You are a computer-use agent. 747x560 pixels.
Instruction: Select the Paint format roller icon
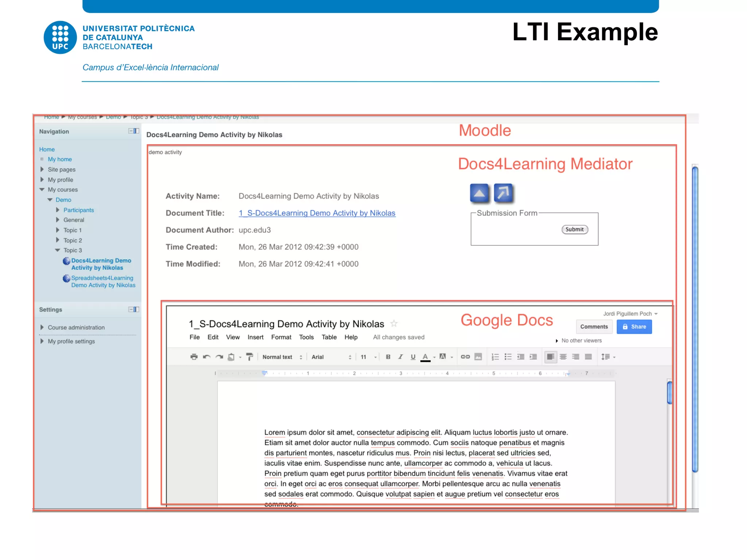(249, 357)
